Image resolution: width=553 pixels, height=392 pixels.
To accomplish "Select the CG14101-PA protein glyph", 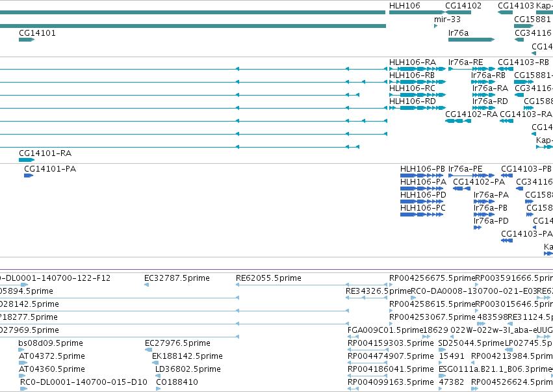I will click(29, 176).
